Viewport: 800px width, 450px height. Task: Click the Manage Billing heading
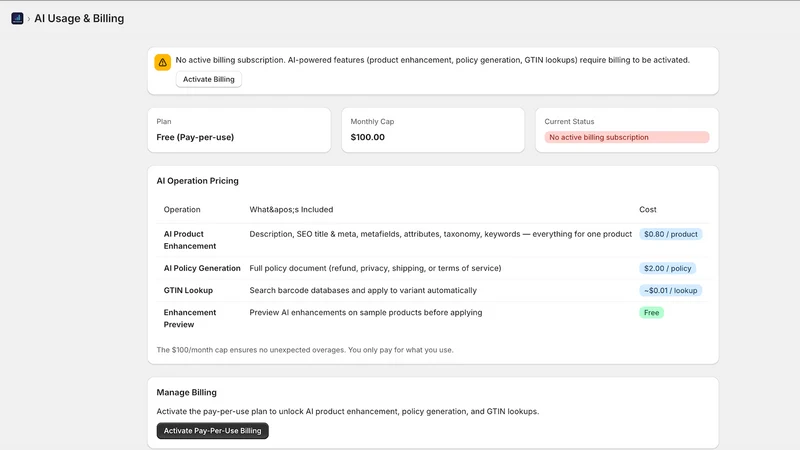pos(186,392)
